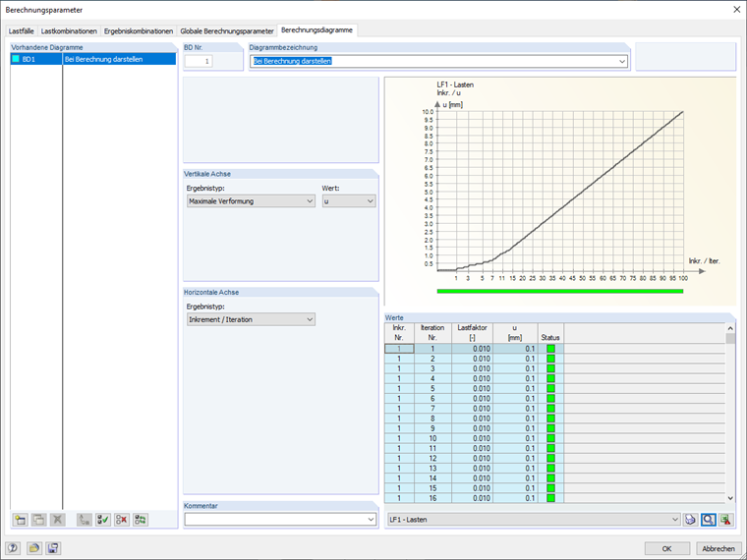747x560 pixels.
Task: Select the Lastfaktor cell in iteration row 13
Action: [x=472, y=469]
